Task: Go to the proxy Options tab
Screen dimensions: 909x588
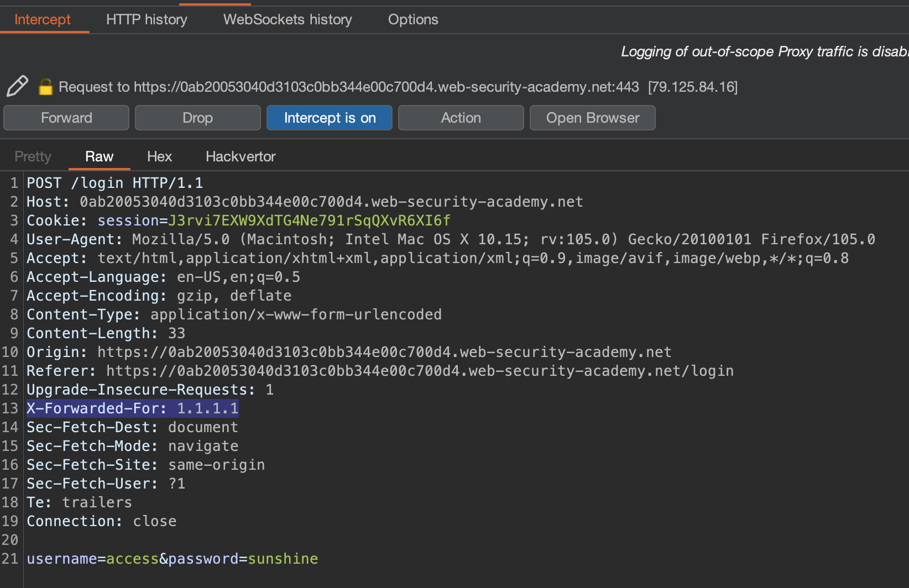Action: [x=412, y=19]
